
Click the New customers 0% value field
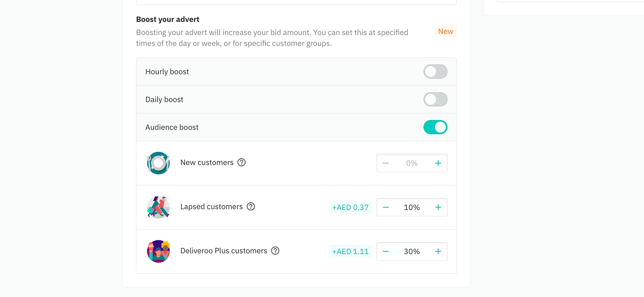(x=412, y=163)
